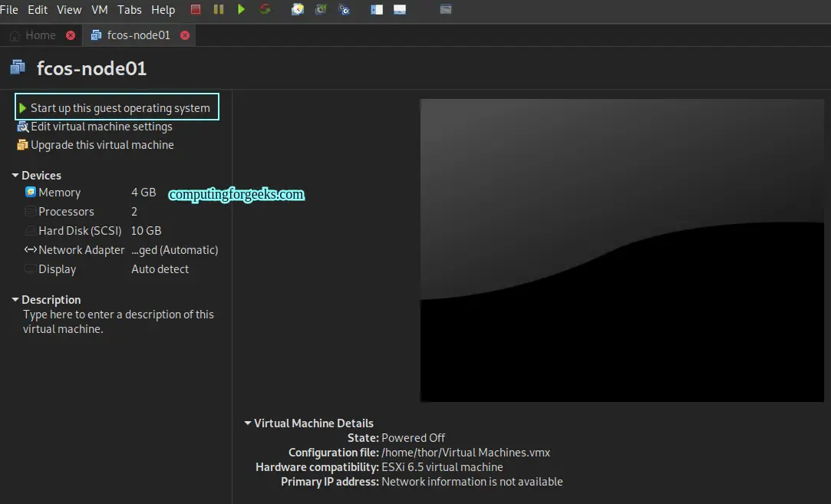Take a snapshot of the VM

tap(297, 10)
